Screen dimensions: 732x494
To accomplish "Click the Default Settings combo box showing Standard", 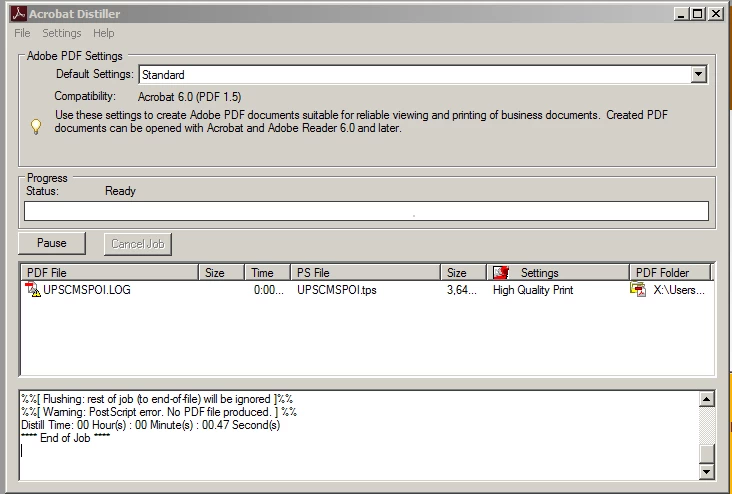I will click(423, 75).
